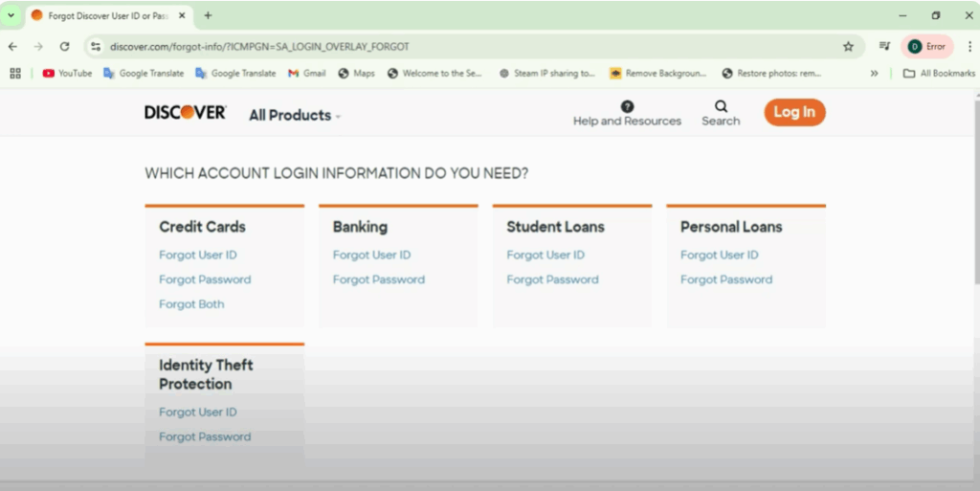This screenshot has height=491, width=980.
Task: Click Forgot Password under Credit Cards
Action: pos(205,279)
